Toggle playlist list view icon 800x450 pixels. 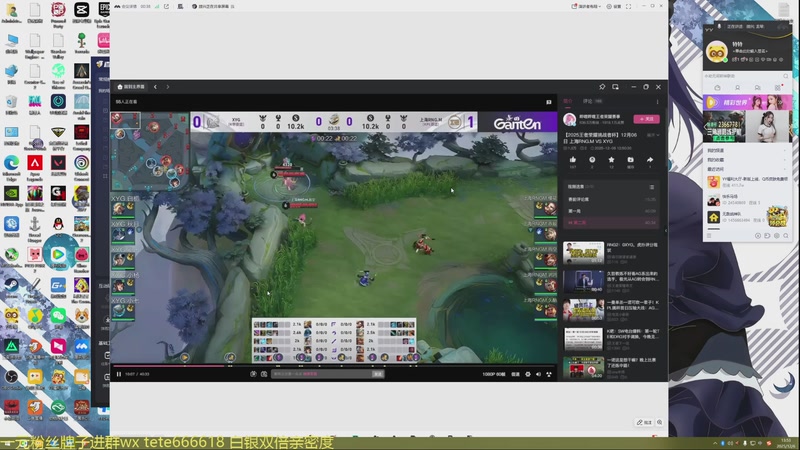tap(652, 187)
